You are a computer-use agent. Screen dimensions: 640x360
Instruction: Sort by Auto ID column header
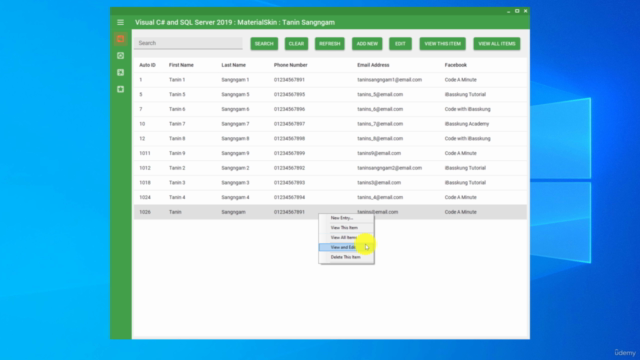coord(147,65)
